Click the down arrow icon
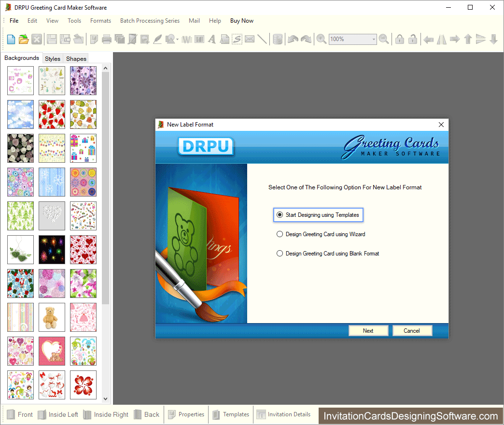 pos(494,39)
